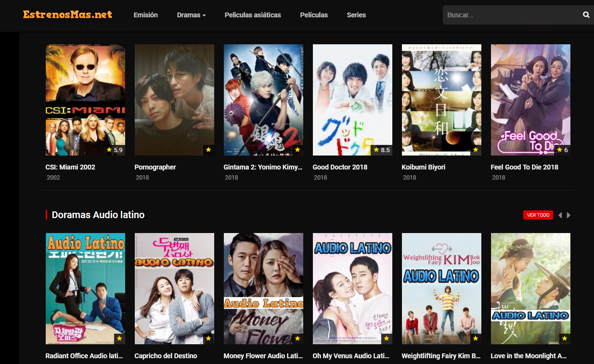Click the Doramas Audio latino section heading

click(98, 215)
